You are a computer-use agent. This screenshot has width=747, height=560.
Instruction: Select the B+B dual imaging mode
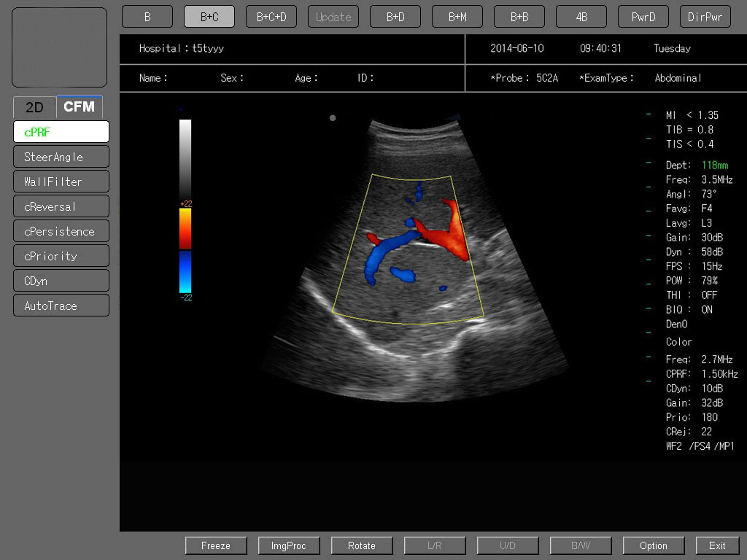[x=519, y=16]
